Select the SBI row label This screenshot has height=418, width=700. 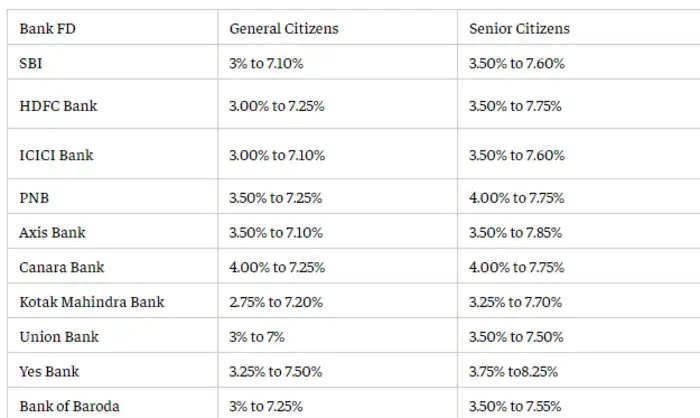click(x=31, y=63)
